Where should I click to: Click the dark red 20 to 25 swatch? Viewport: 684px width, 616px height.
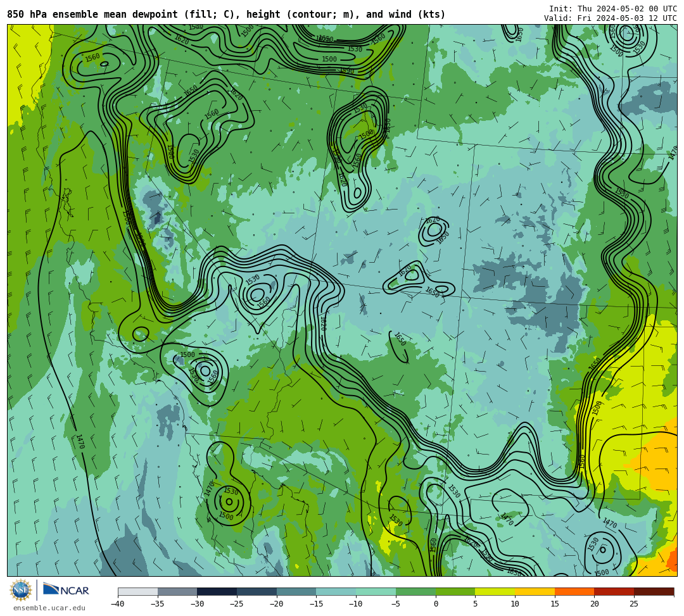614,591
